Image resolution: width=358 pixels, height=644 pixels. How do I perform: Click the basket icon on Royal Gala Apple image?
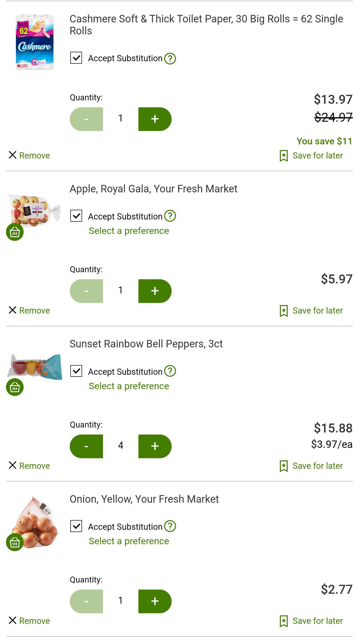point(15,232)
